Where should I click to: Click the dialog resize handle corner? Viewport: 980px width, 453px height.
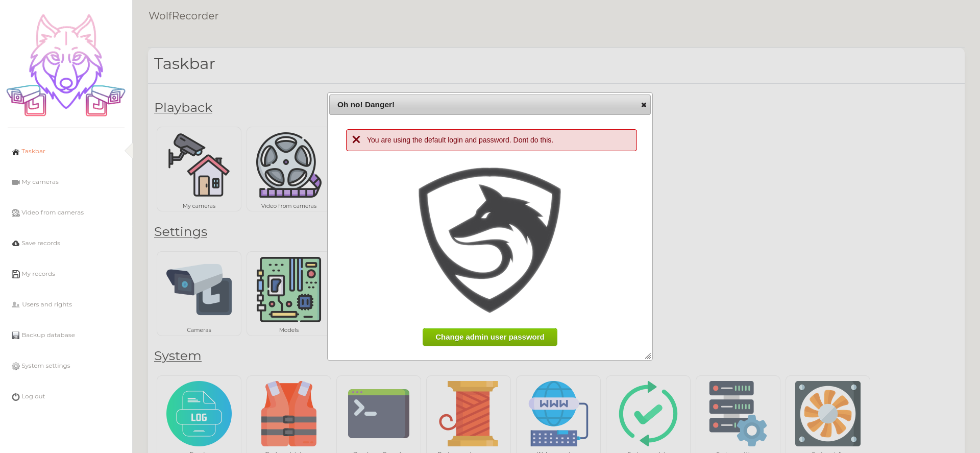click(648, 356)
